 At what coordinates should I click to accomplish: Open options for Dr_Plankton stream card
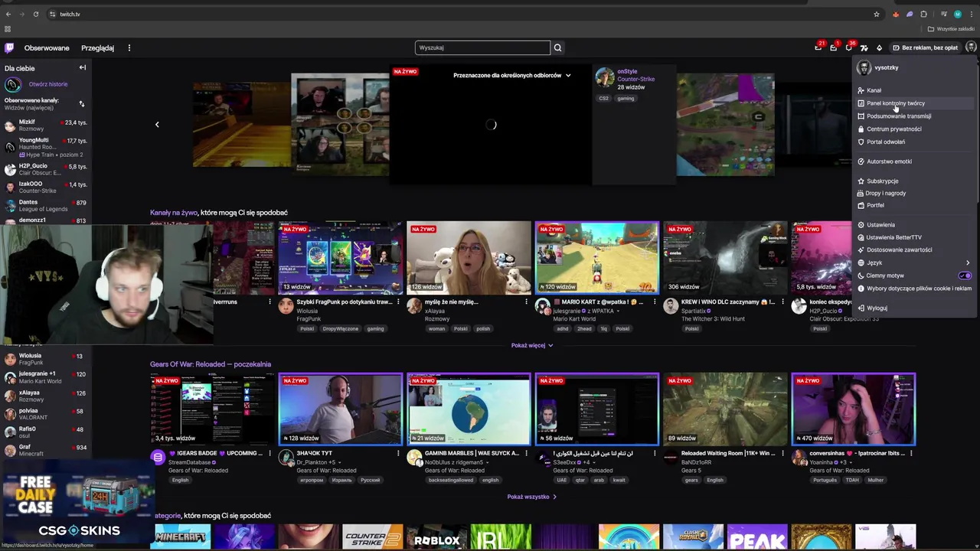pyautogui.click(x=397, y=454)
